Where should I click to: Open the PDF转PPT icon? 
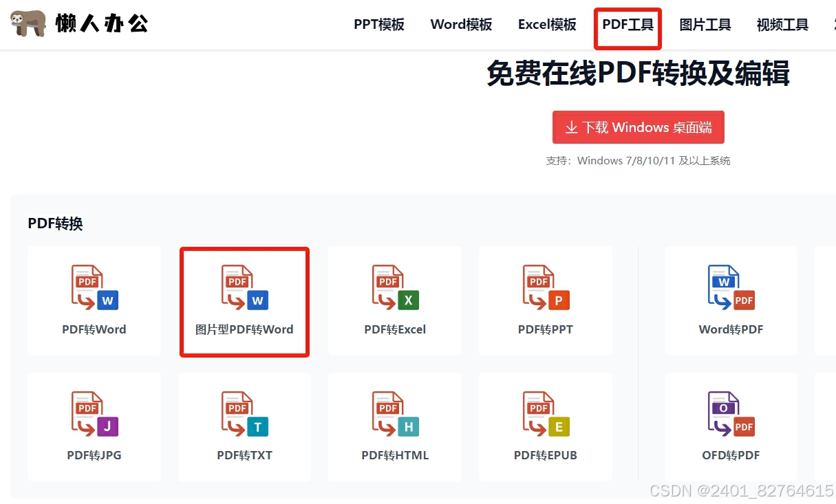pyautogui.click(x=546, y=287)
